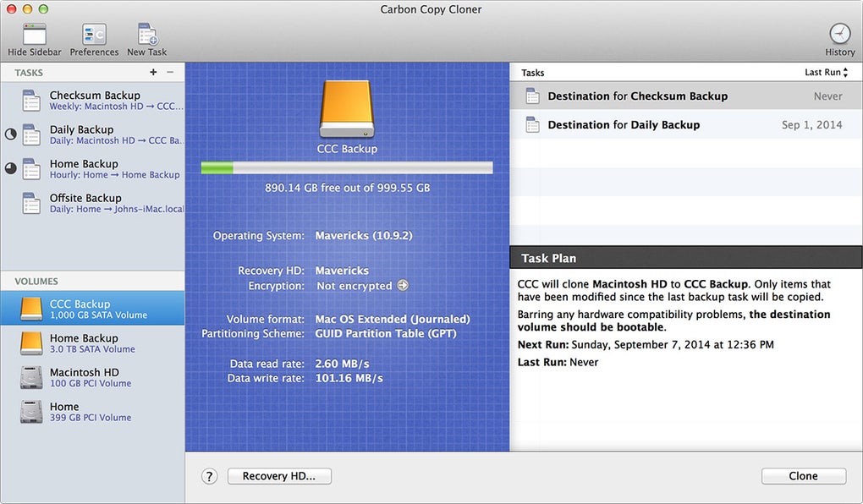This screenshot has width=863, height=504.
Task: Click the Recovery HD Mavericks value
Action: tap(342, 271)
